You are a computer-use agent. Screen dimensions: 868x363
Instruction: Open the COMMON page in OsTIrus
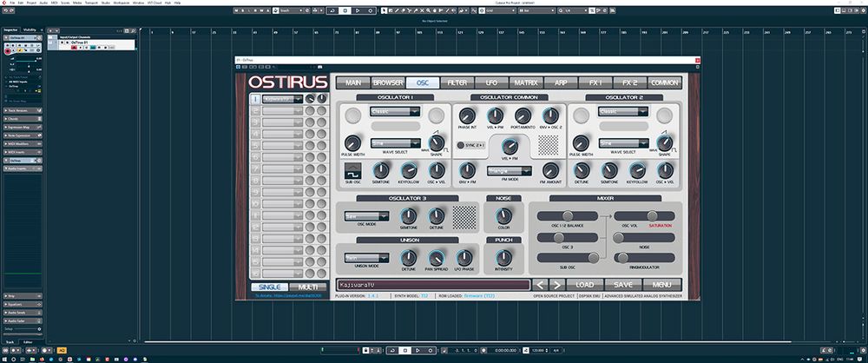click(665, 82)
